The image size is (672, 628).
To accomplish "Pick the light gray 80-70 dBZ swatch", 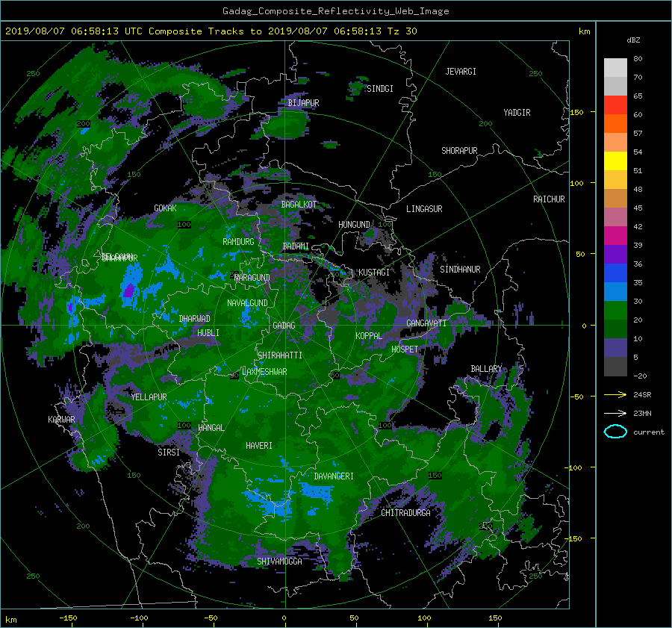I will point(615,67).
